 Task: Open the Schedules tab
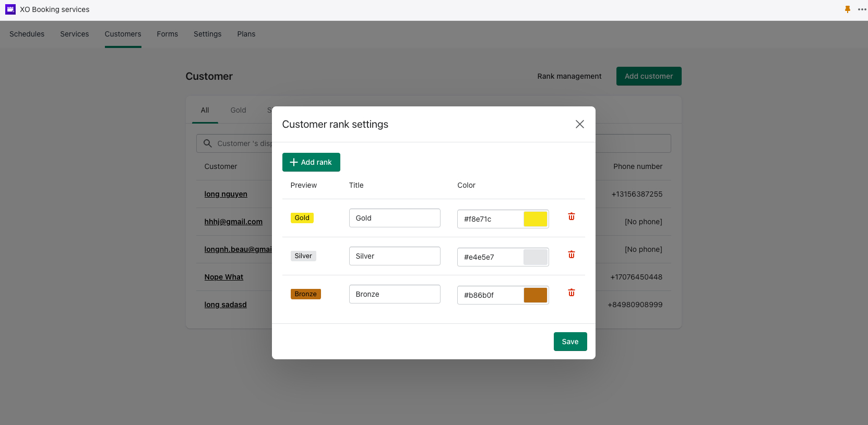coord(27,34)
